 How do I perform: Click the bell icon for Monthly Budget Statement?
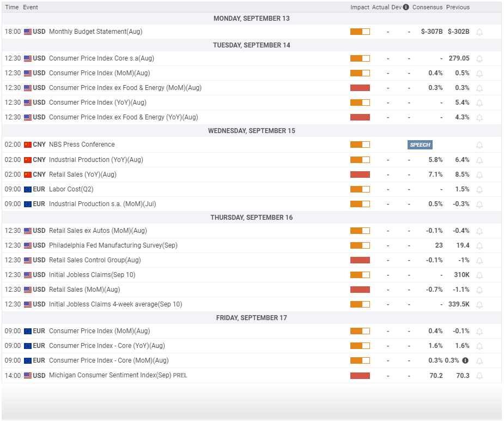(x=479, y=32)
